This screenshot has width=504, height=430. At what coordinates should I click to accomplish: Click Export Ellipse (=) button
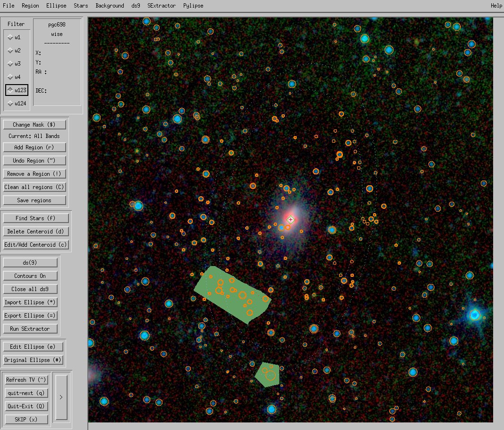point(30,316)
